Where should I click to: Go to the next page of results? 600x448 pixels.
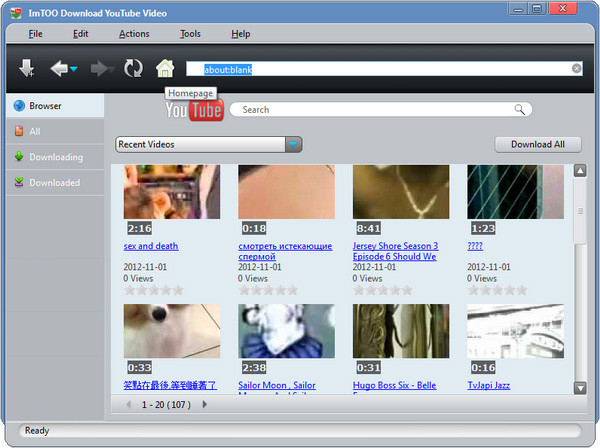(204, 404)
